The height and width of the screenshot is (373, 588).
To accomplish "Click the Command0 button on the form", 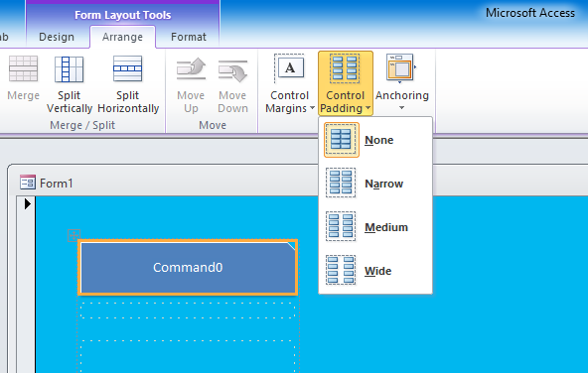I will pyautogui.click(x=188, y=268).
